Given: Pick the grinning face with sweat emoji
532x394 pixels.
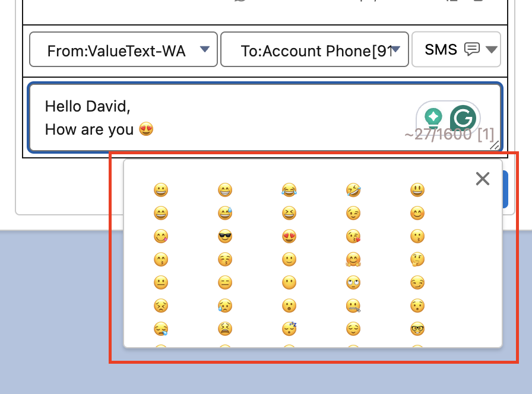Looking at the screenshot, I should click(225, 213).
